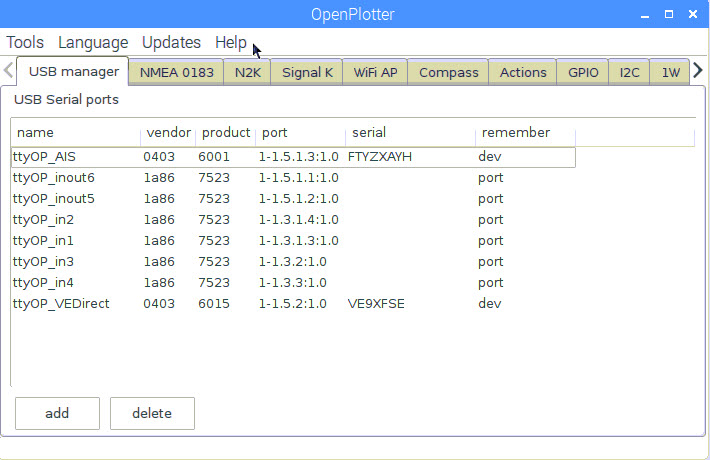
Task: Select the USB manager tab
Action: 73,72
